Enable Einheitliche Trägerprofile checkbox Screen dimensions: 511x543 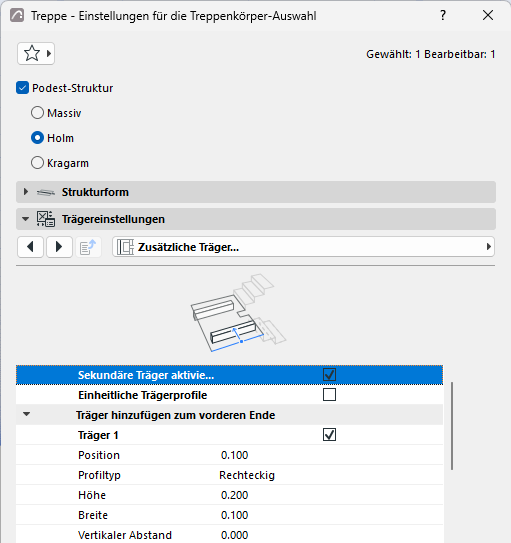(329, 395)
